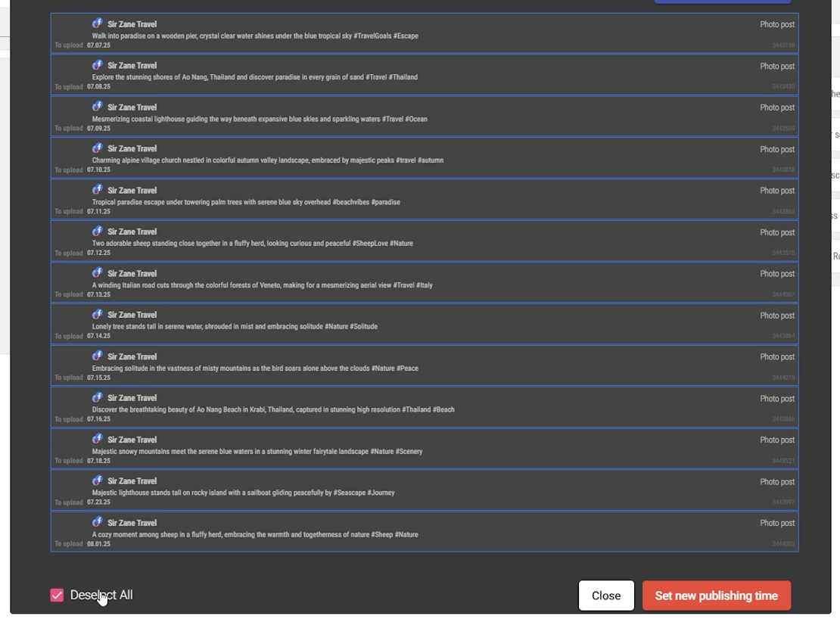Click Facebook icon on winding Italian road post
840x622 pixels.
point(97,273)
